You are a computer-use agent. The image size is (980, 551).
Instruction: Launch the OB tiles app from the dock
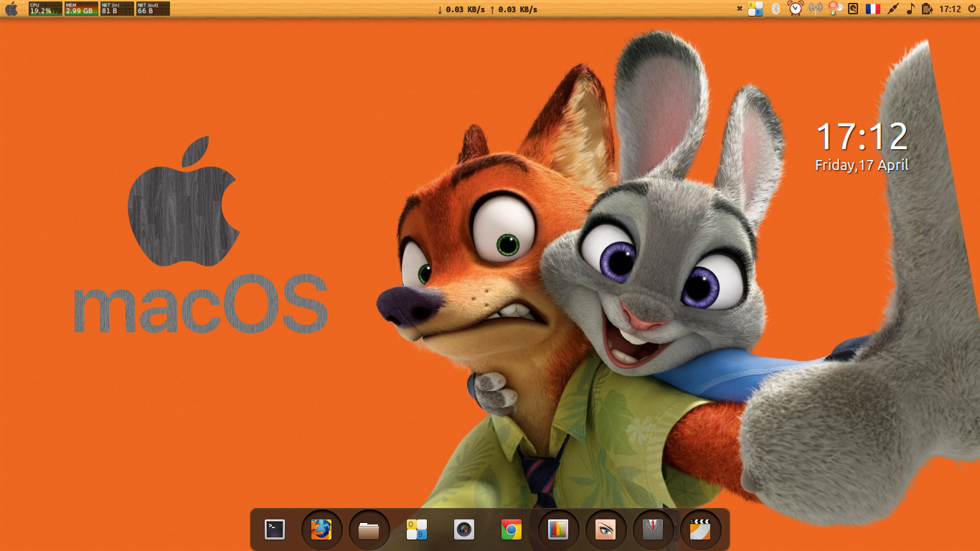(x=417, y=529)
